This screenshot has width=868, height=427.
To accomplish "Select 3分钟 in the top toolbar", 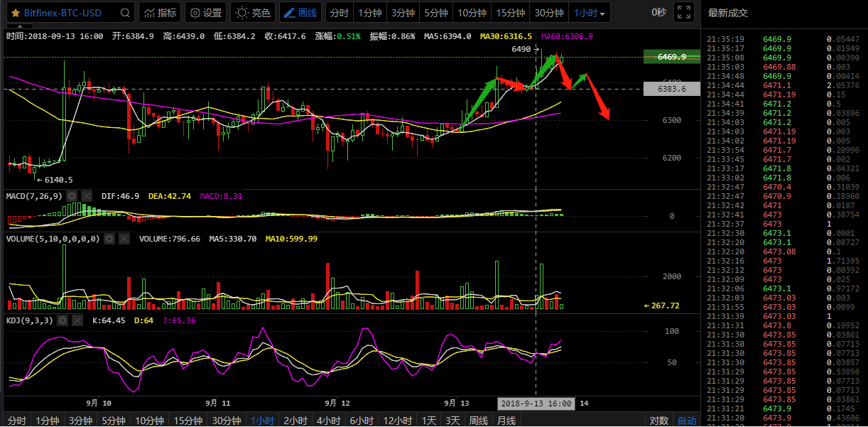I will 403,13.
